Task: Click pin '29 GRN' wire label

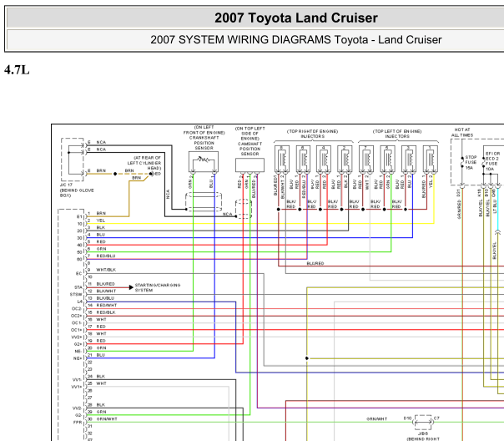Action: [x=97, y=412]
